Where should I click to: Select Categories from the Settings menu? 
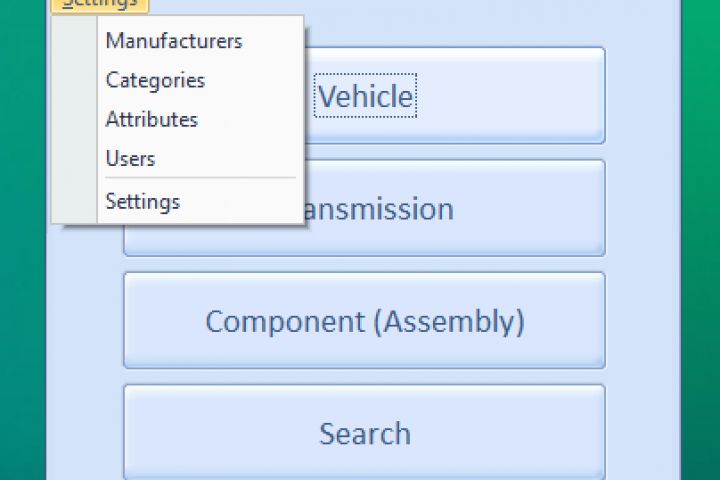pyautogui.click(x=155, y=80)
